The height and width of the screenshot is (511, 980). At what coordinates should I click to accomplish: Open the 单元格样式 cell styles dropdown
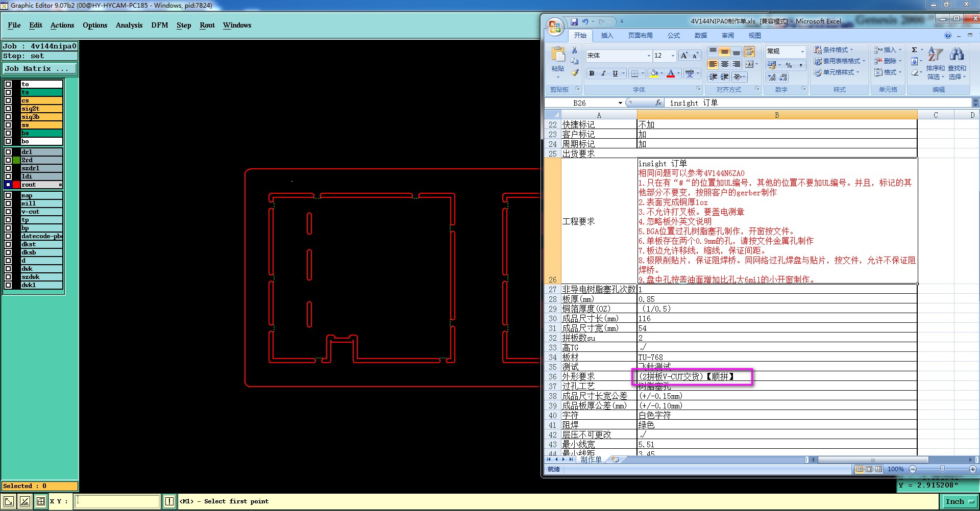[836, 72]
